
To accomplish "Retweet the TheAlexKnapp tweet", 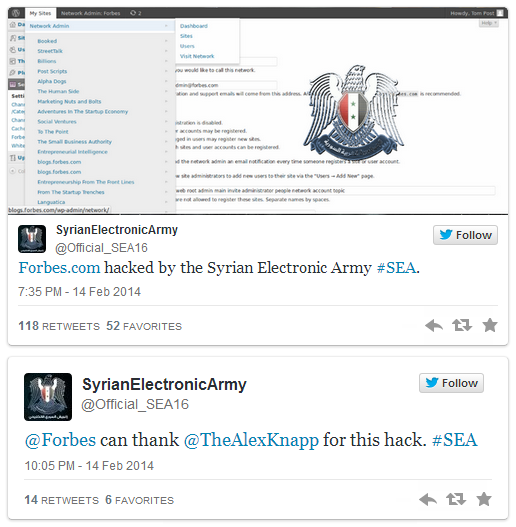I will [x=456, y=499].
